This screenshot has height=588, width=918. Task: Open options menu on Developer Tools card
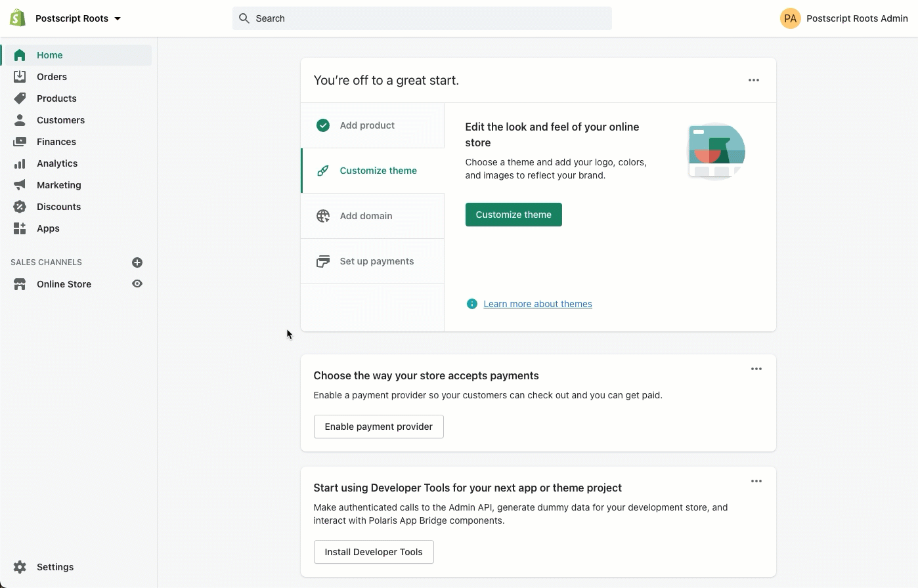click(756, 481)
